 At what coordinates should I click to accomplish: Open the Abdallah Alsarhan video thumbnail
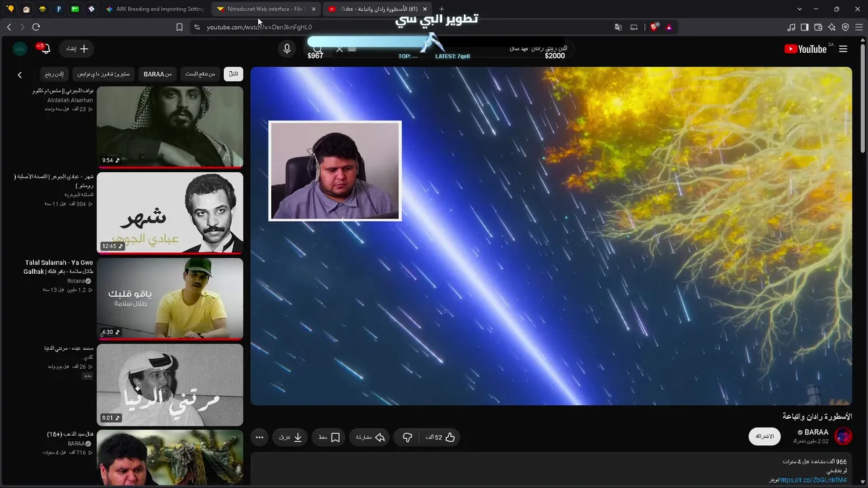click(170, 126)
